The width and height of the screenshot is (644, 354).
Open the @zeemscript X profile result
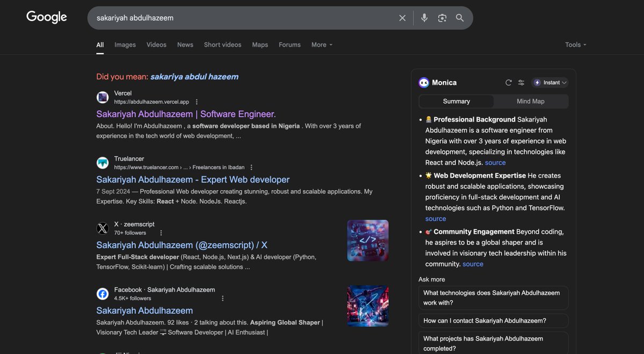182,245
